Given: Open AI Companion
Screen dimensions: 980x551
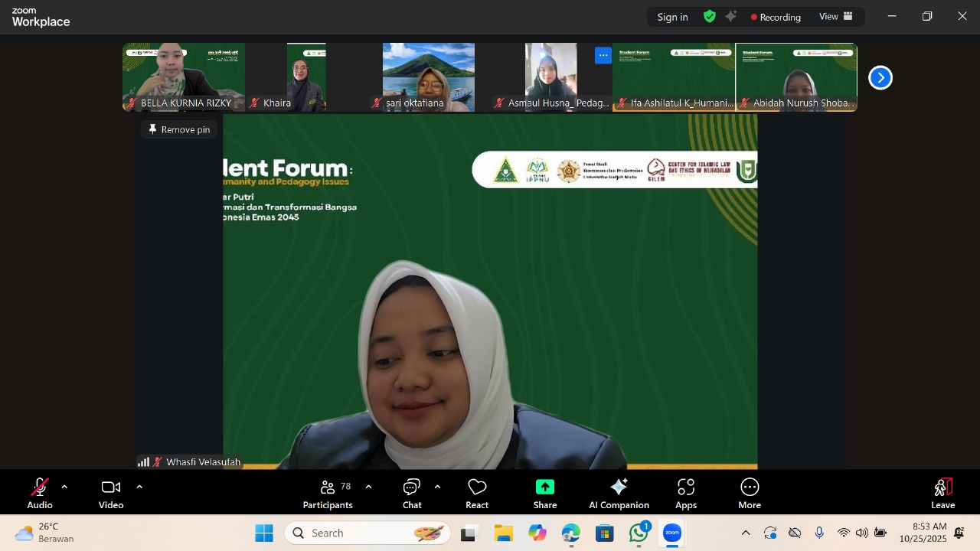Looking at the screenshot, I should click(619, 494).
